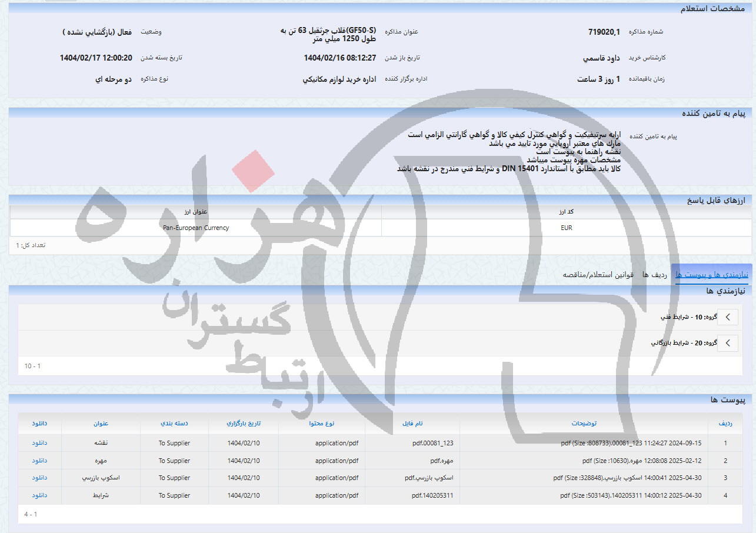Download the اسکوپ بازرسي attachment
Screen dimensions: 756x533
(x=39, y=478)
